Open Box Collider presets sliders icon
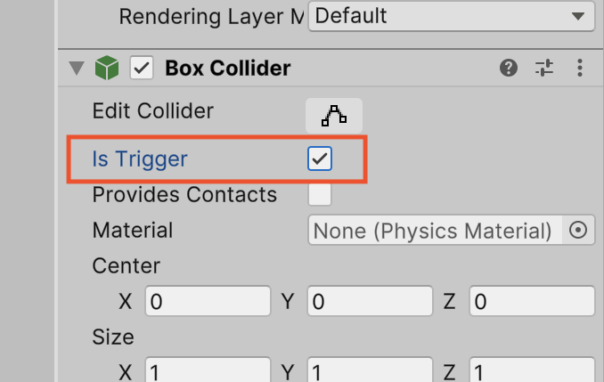 pyautogui.click(x=544, y=68)
